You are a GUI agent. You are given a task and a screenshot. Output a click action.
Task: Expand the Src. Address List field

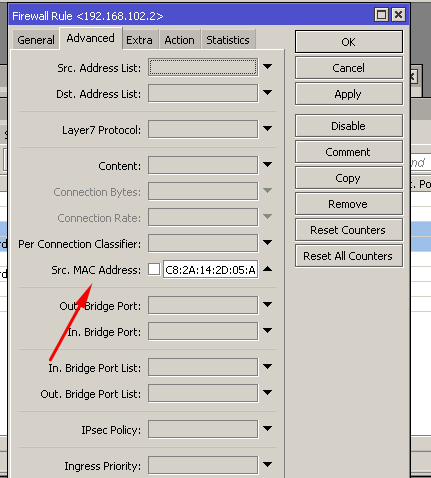267,67
